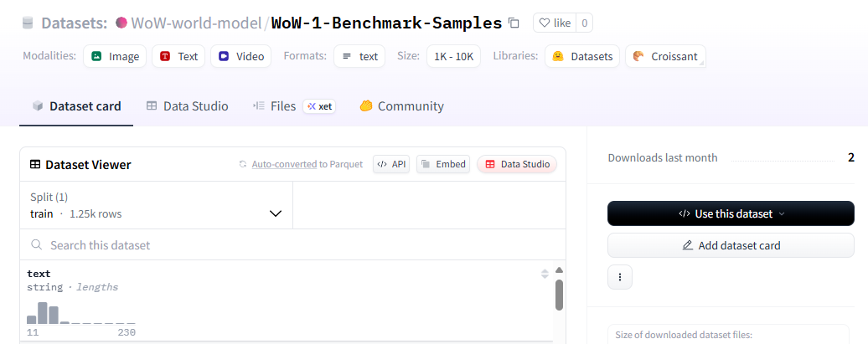Click the Embed button

click(443, 165)
